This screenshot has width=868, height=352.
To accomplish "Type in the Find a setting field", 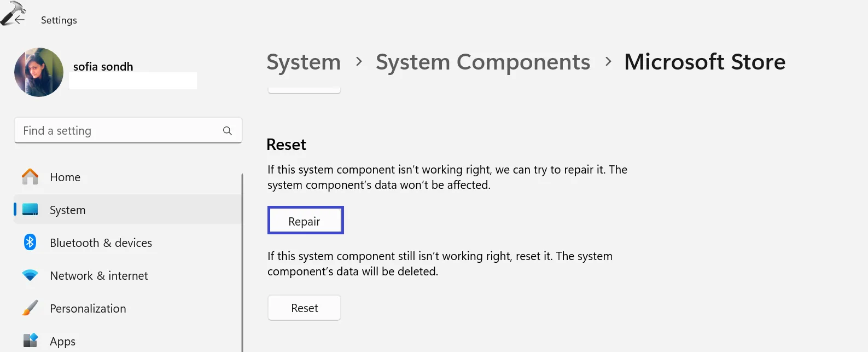I will pyautogui.click(x=120, y=131).
